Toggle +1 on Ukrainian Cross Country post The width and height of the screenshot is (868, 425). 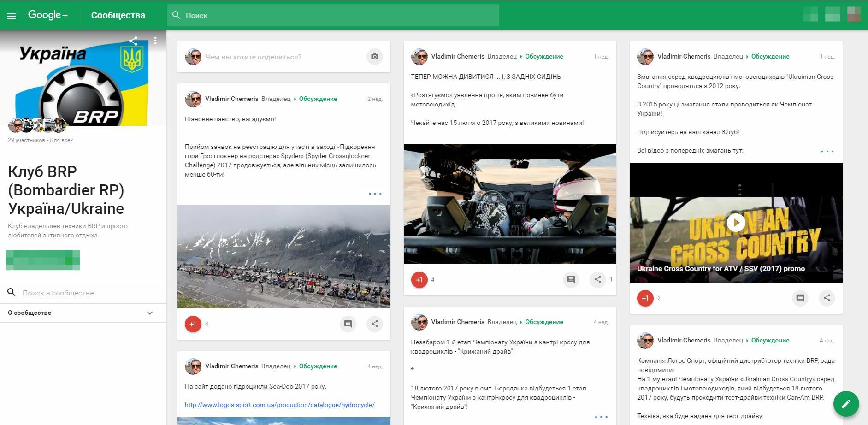point(645,298)
